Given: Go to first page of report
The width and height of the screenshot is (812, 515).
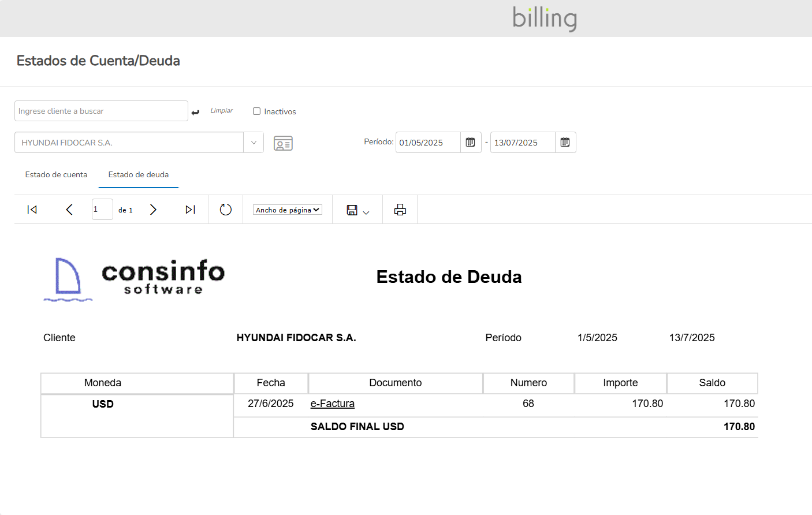Looking at the screenshot, I should point(32,210).
